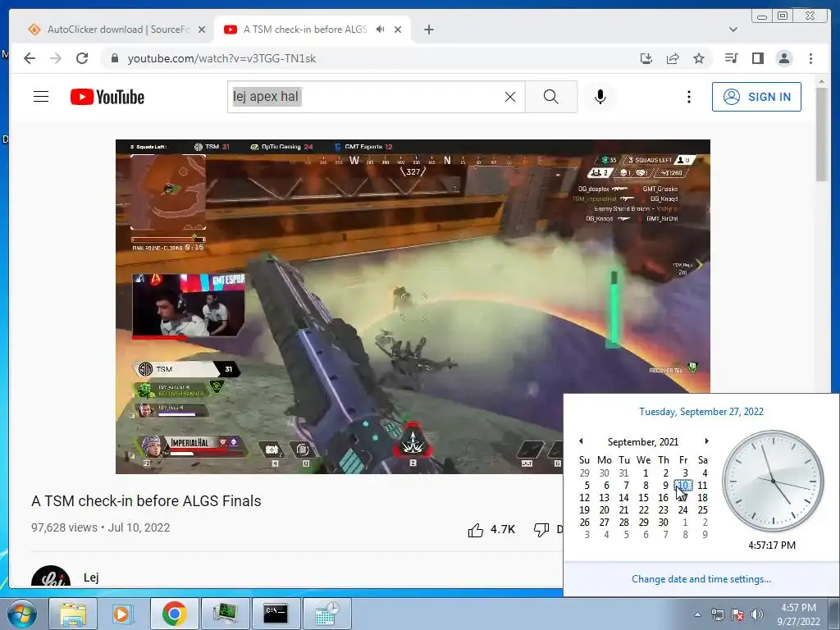Select day 27 in September calendar
The height and width of the screenshot is (630, 840).
(605, 523)
